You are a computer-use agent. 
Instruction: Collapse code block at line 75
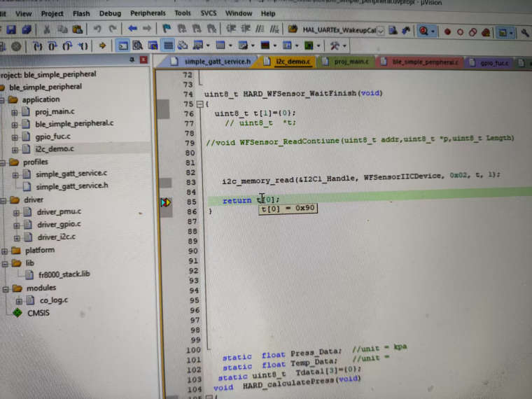199,104
